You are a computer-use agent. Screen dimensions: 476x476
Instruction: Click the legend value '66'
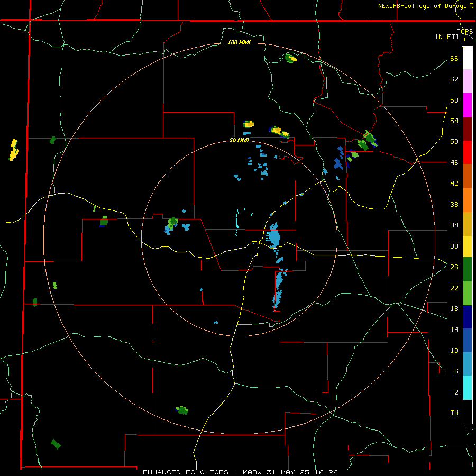[454, 59]
